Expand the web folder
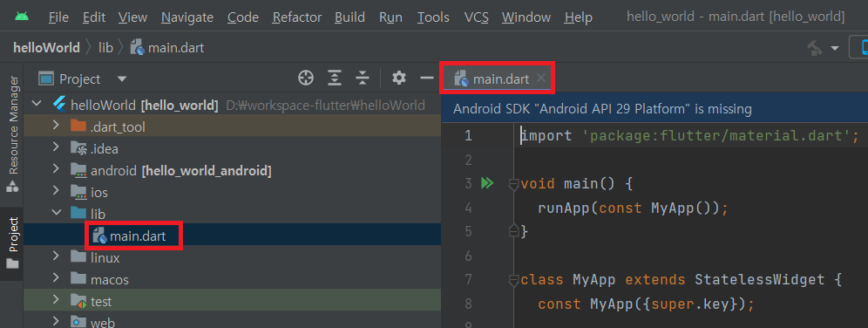The width and height of the screenshot is (868, 328). [x=56, y=321]
